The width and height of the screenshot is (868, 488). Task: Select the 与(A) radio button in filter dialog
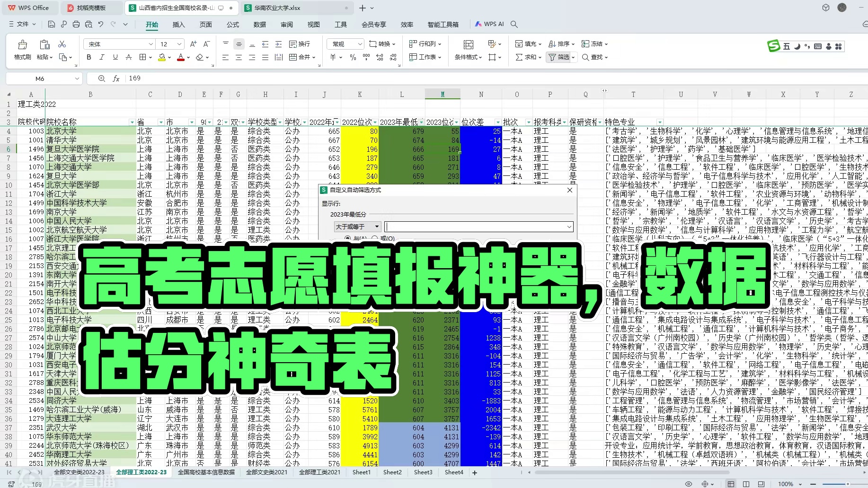348,238
